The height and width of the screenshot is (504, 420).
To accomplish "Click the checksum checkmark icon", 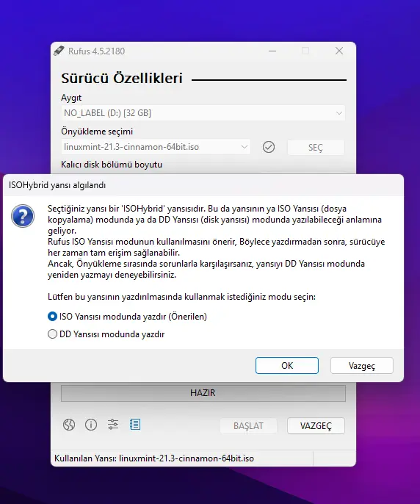I will pyautogui.click(x=269, y=147).
